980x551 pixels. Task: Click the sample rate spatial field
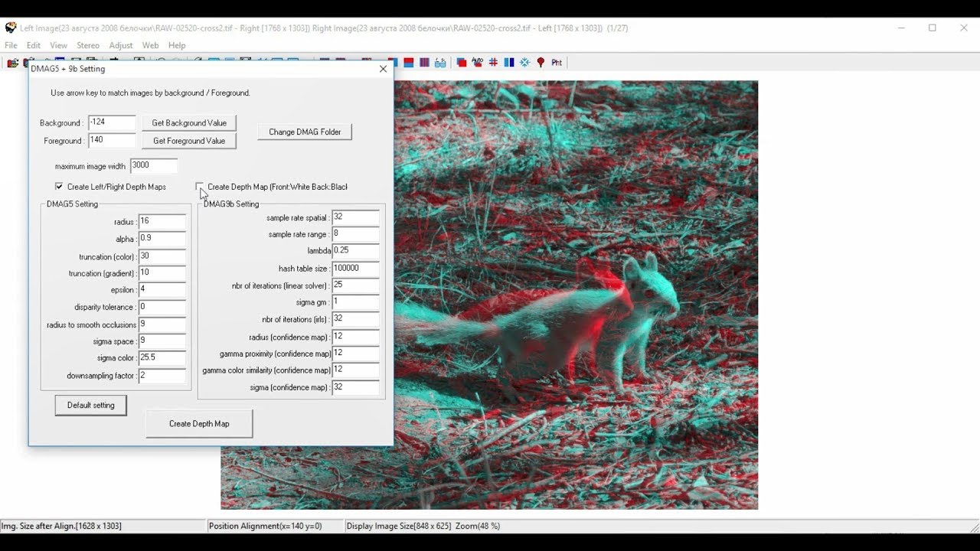pyautogui.click(x=356, y=217)
